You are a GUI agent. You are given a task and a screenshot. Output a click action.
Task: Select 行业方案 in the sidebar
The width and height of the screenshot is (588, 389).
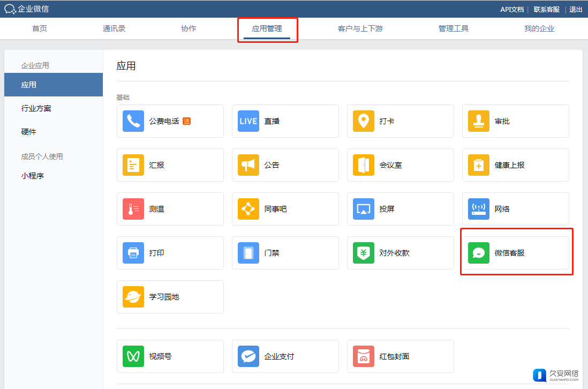[36, 108]
